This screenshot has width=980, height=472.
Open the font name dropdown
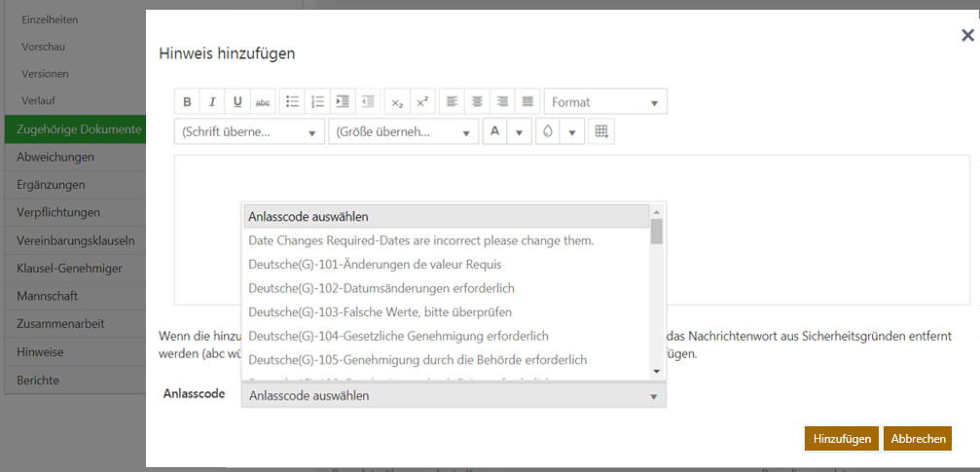249,131
